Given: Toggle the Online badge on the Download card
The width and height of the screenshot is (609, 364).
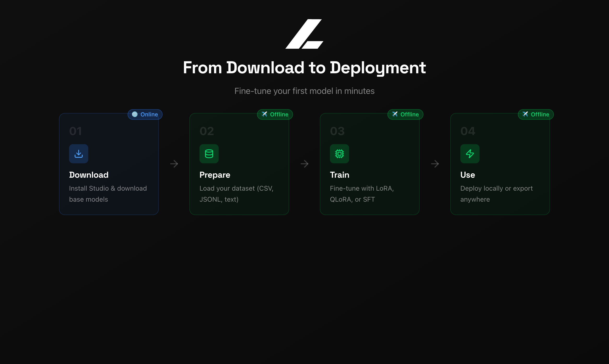Looking at the screenshot, I should (145, 114).
